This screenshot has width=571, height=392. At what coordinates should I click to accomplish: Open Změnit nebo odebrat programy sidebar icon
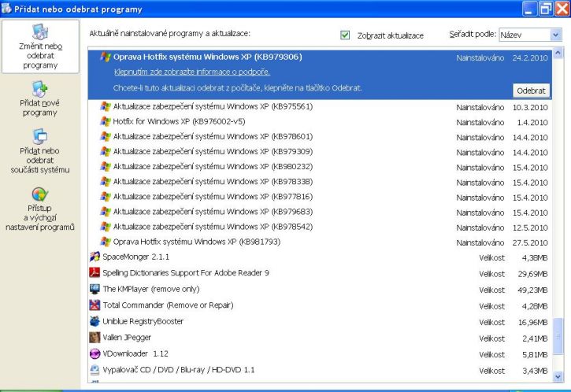(40, 32)
